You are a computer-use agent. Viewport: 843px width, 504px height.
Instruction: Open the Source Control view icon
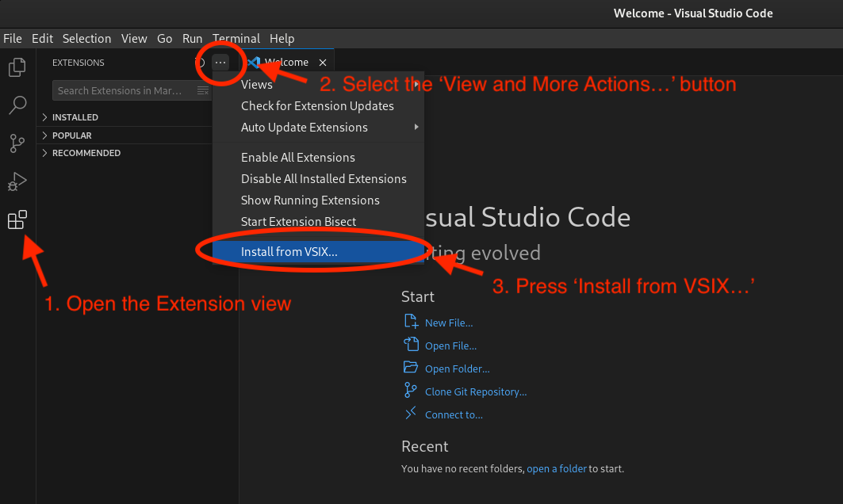pos(17,143)
